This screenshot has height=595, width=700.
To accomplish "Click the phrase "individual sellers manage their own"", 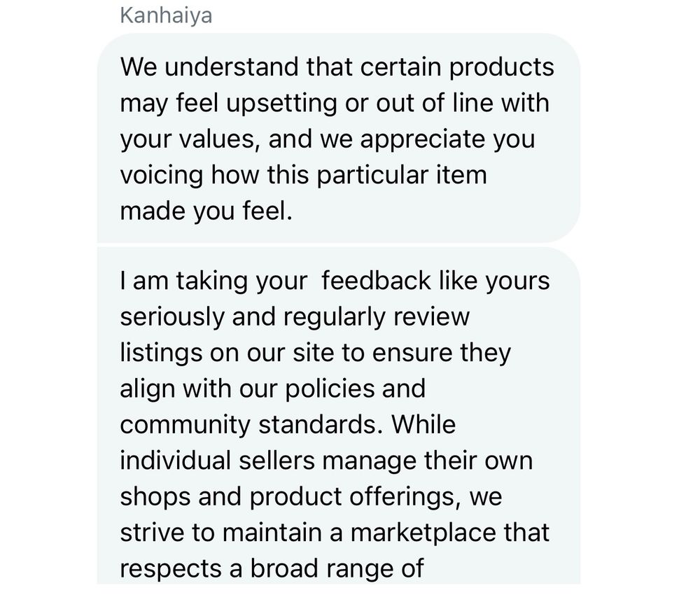I will [326, 460].
